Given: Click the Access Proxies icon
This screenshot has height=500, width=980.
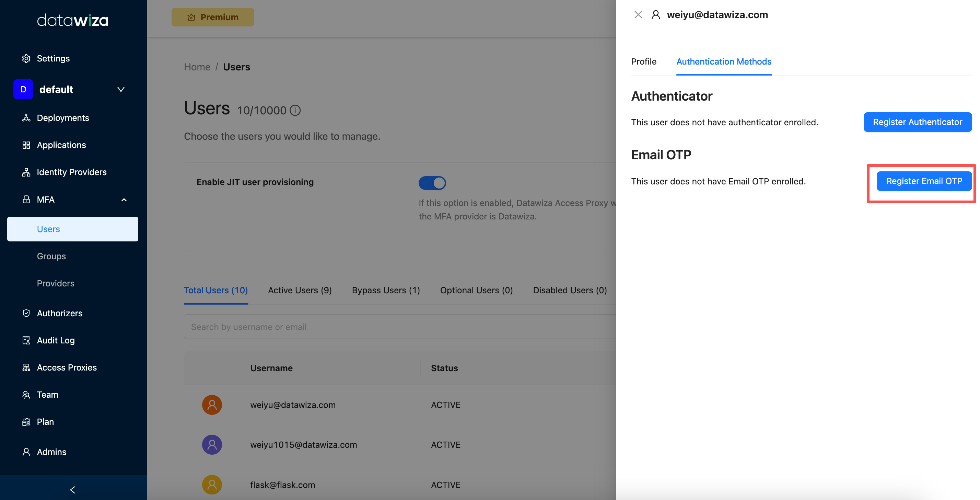Looking at the screenshot, I should pos(26,367).
